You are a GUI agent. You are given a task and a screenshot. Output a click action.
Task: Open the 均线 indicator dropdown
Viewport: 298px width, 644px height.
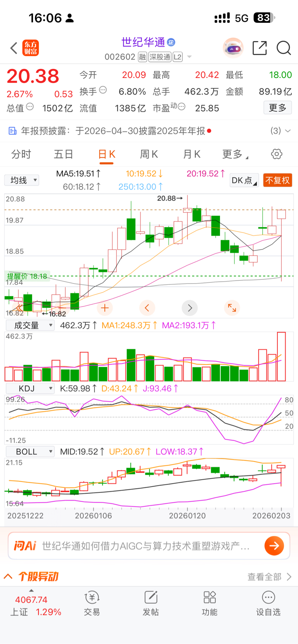[x=22, y=180]
